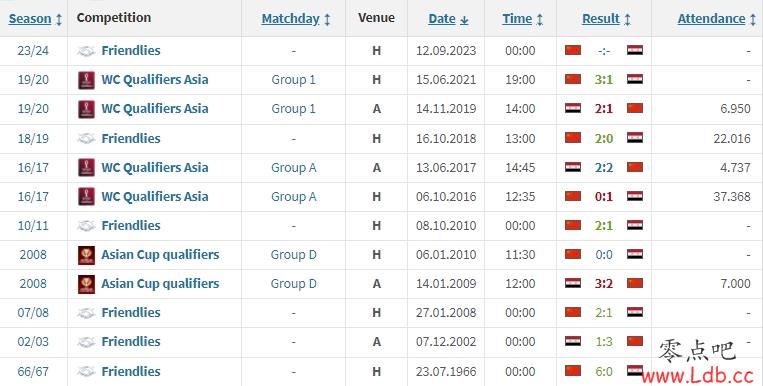Click the Date column sort arrow
The height and width of the screenshot is (386, 763).
tap(464, 19)
